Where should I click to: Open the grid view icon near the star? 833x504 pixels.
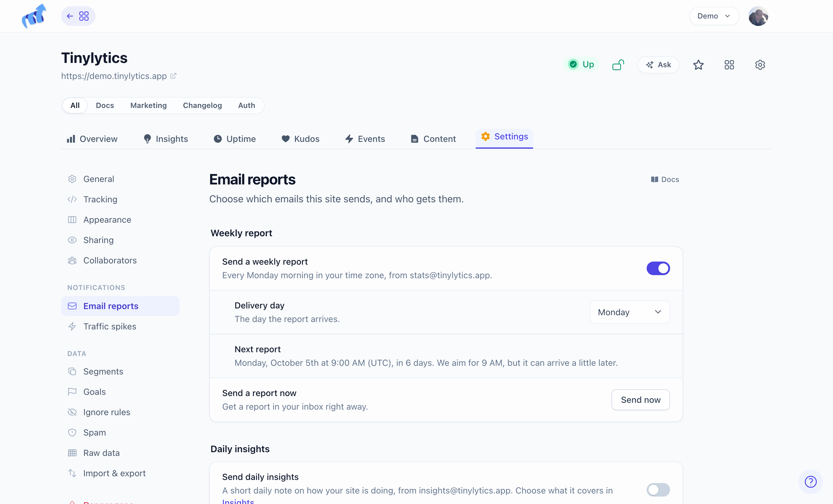point(729,64)
